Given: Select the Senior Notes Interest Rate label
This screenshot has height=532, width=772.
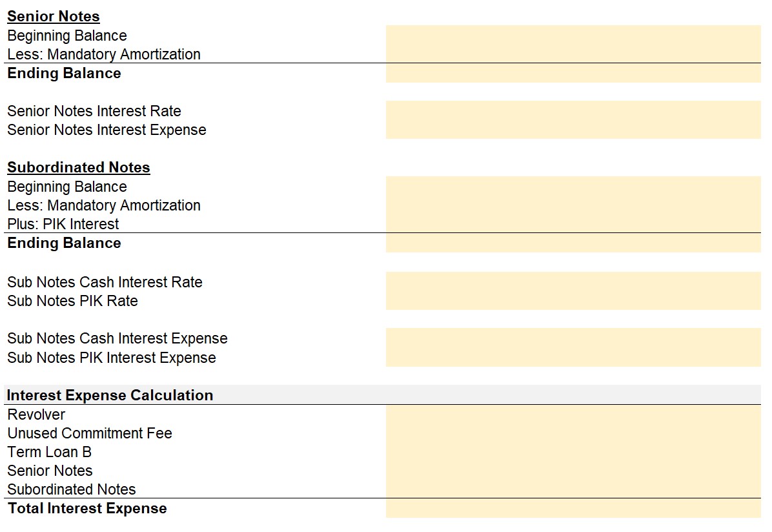Looking at the screenshot, I should [x=94, y=111].
